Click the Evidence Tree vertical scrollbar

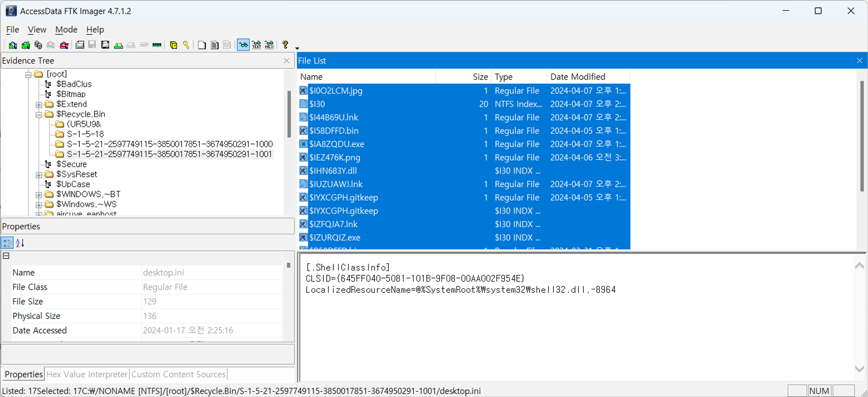click(289, 114)
